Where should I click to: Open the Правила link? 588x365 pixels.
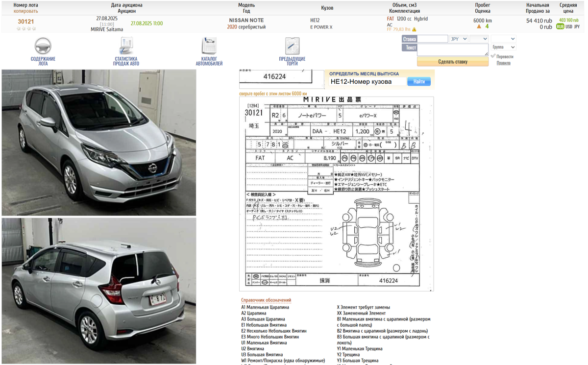click(x=503, y=63)
